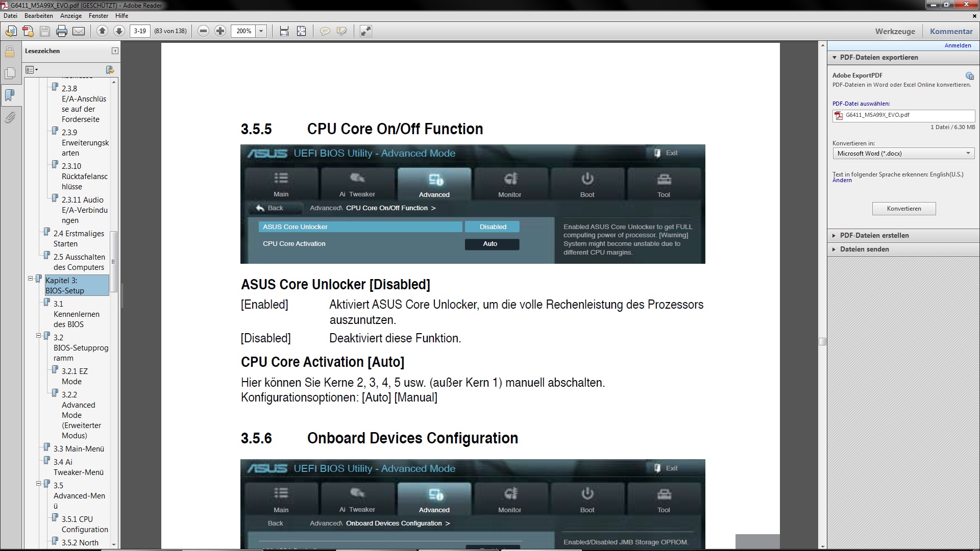This screenshot has height=551, width=980.
Task: Click the print file icon
Action: 62,31
